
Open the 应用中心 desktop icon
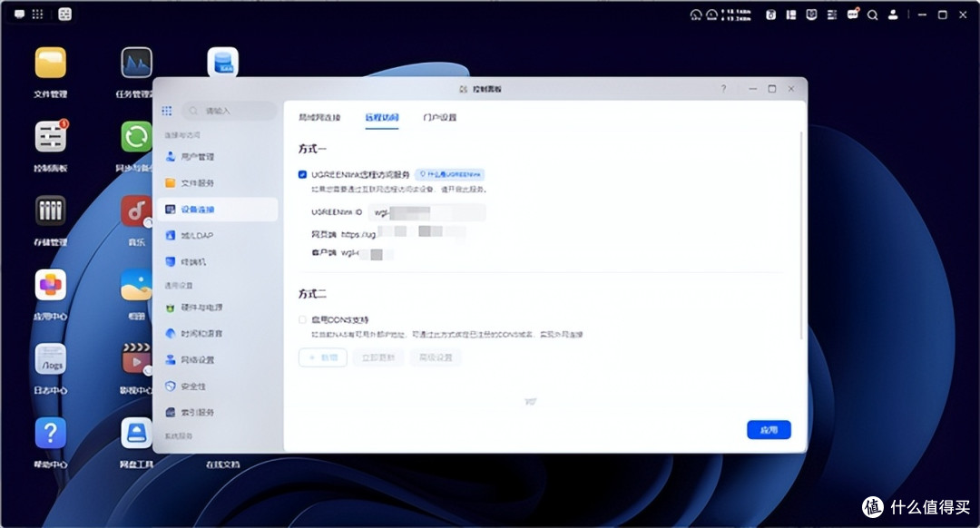(51, 285)
